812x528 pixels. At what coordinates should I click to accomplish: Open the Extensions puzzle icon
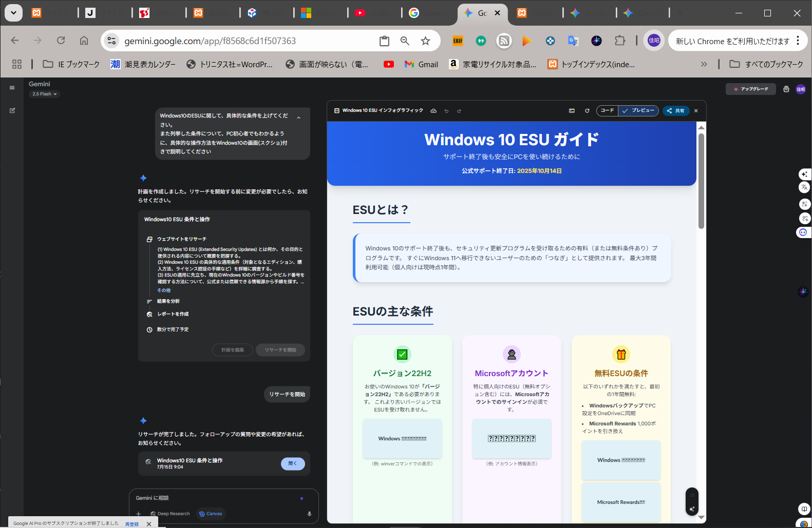(x=620, y=41)
